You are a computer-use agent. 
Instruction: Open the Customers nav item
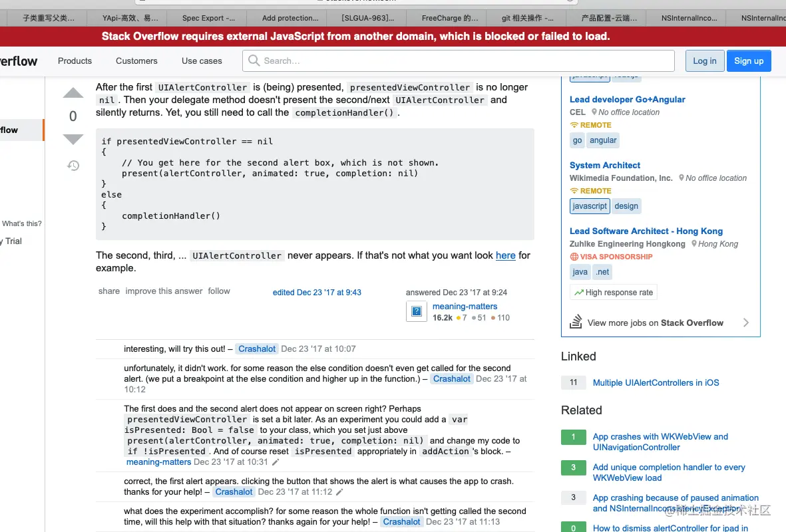tap(136, 61)
